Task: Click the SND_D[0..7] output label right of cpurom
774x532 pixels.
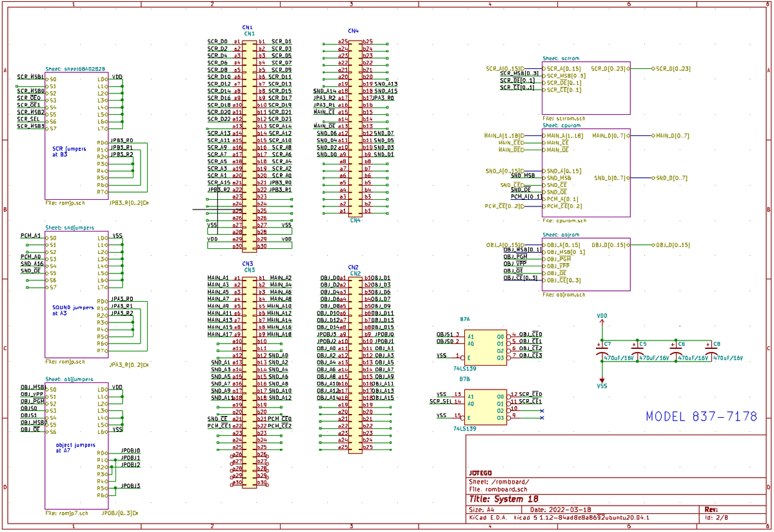Action: [x=671, y=177]
